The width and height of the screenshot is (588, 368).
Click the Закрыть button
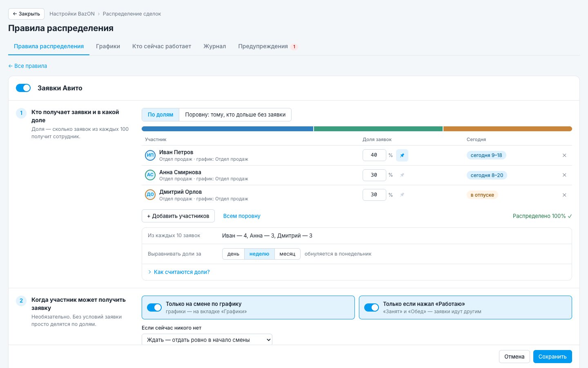(26, 13)
